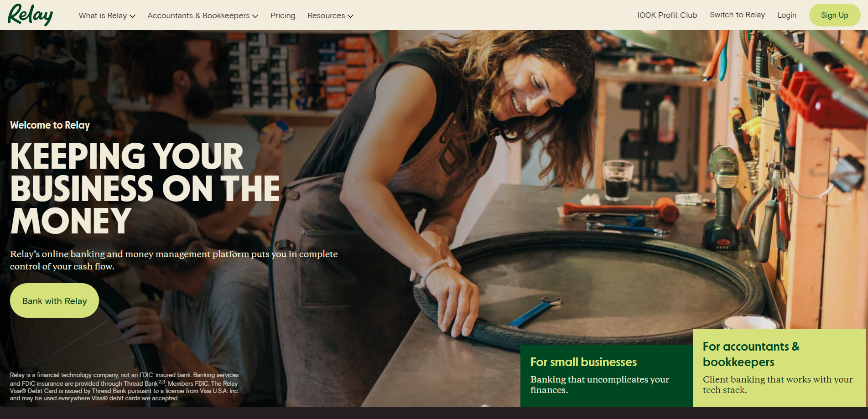Click the Keeping Your Business headline

click(145, 188)
